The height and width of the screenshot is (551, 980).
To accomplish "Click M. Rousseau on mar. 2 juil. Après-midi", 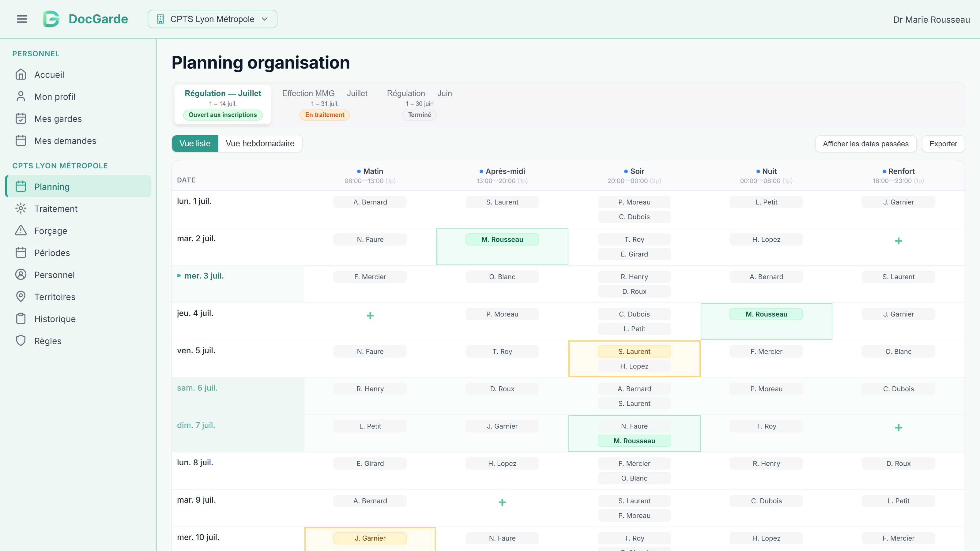I will 502,239.
